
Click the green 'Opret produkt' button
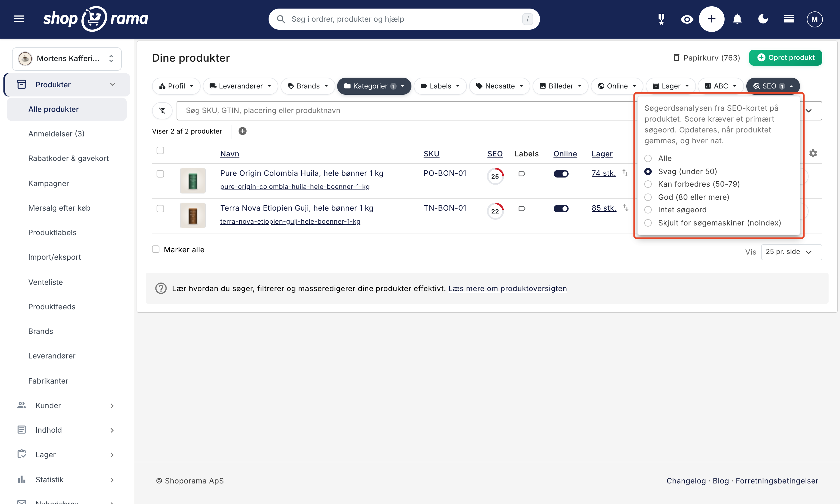(x=786, y=57)
